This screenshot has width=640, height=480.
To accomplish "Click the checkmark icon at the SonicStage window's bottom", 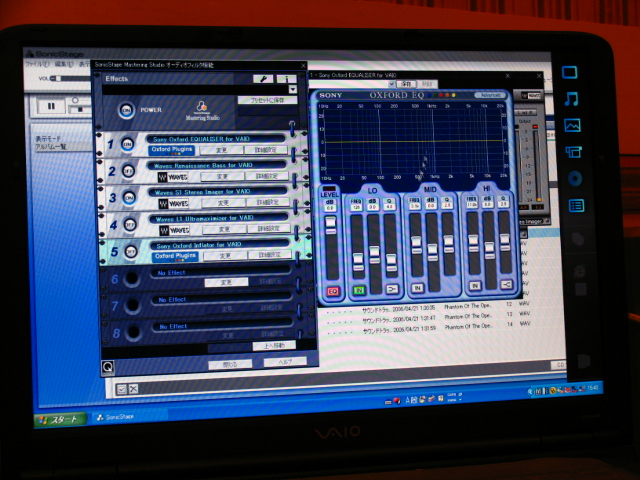I will (122, 389).
